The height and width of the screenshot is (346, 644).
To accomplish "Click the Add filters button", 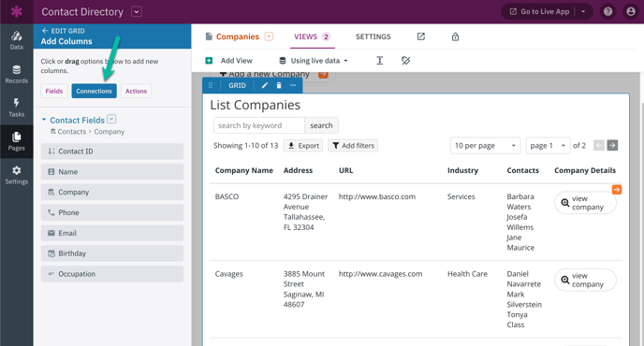I will pyautogui.click(x=353, y=146).
